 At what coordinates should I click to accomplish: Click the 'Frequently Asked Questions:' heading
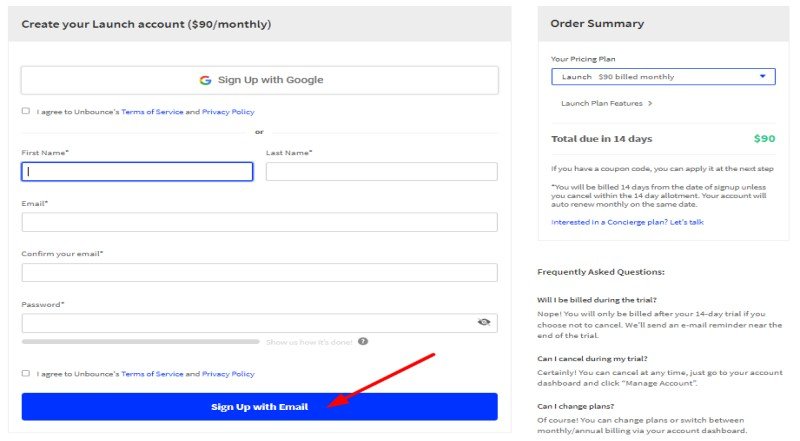[x=601, y=272]
